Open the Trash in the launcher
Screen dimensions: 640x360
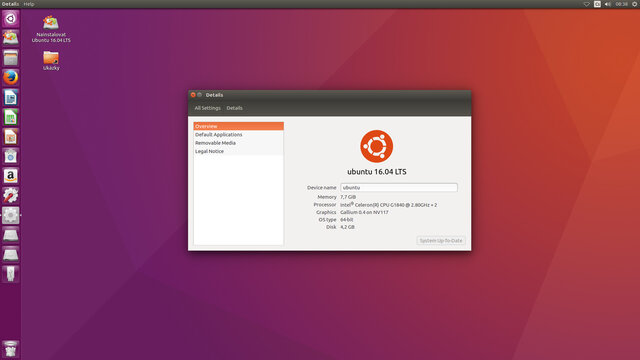click(11, 349)
